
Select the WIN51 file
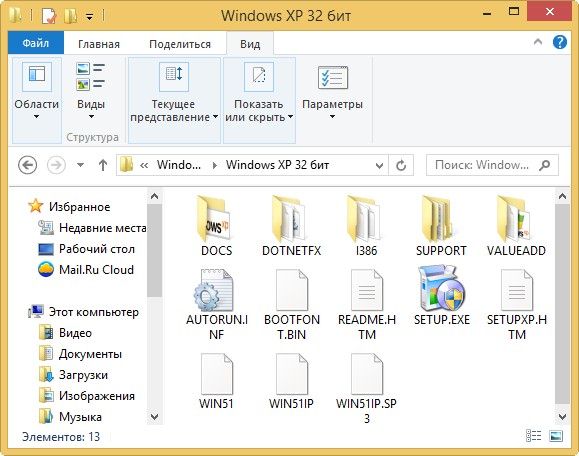[216, 381]
